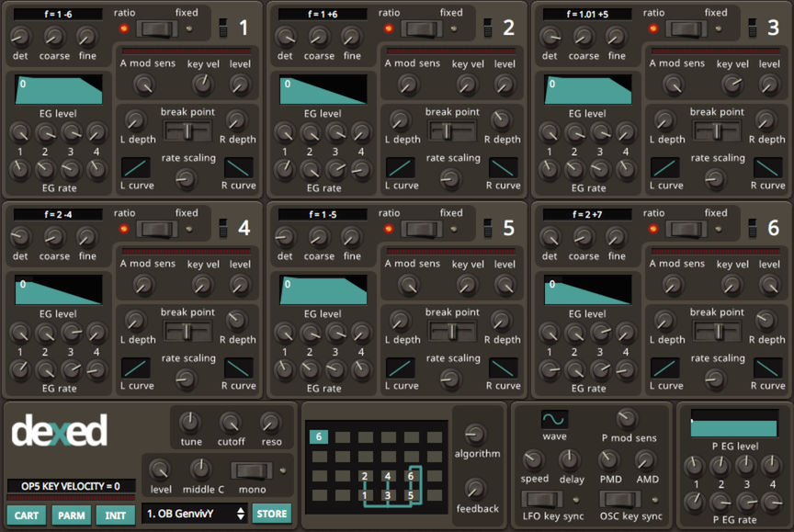Change the R curve shape on operator 2
The width and height of the screenshot is (794, 532).
click(x=504, y=168)
